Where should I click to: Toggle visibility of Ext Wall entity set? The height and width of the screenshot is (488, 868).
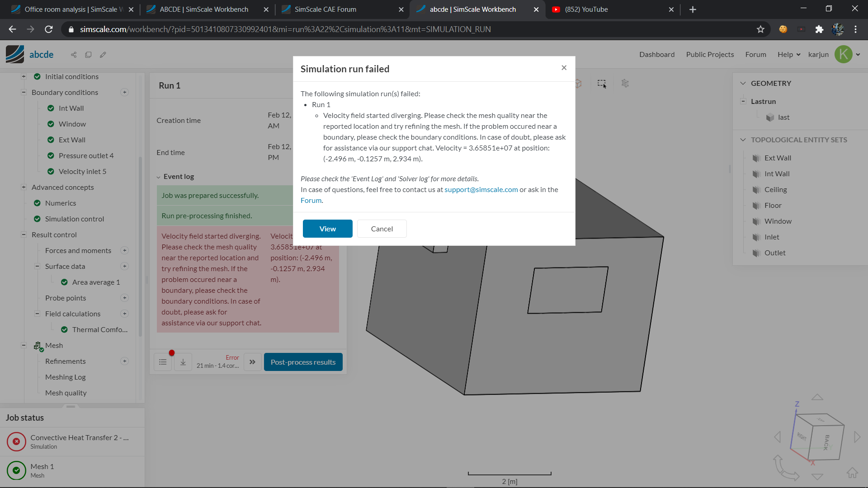click(x=756, y=158)
